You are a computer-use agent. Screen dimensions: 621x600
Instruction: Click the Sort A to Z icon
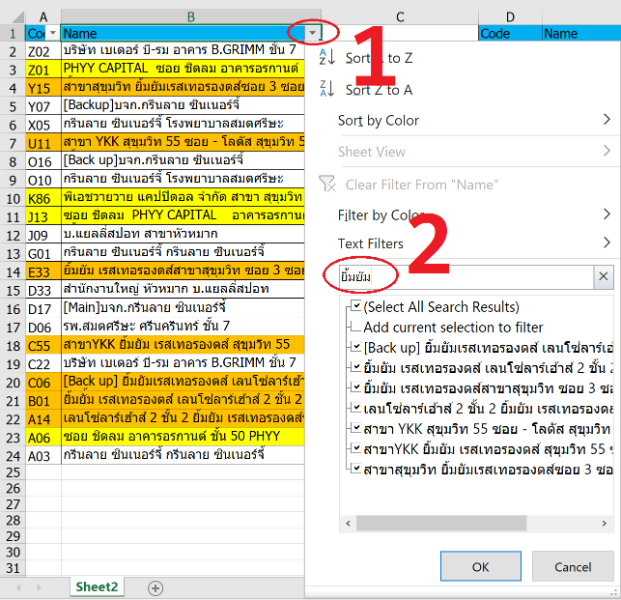pyautogui.click(x=326, y=58)
